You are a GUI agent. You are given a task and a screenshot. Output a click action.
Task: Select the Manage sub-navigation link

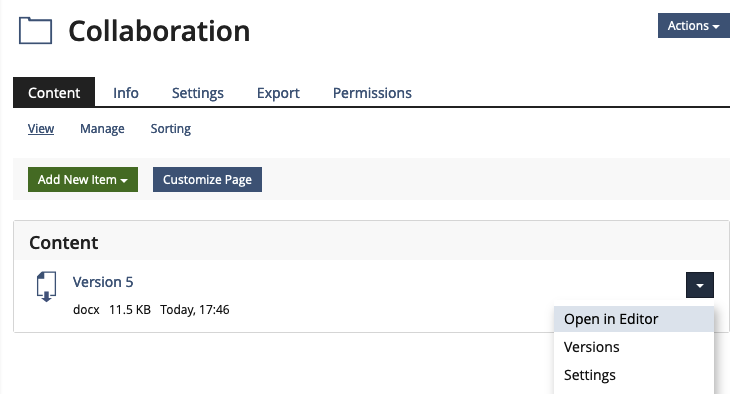102,128
